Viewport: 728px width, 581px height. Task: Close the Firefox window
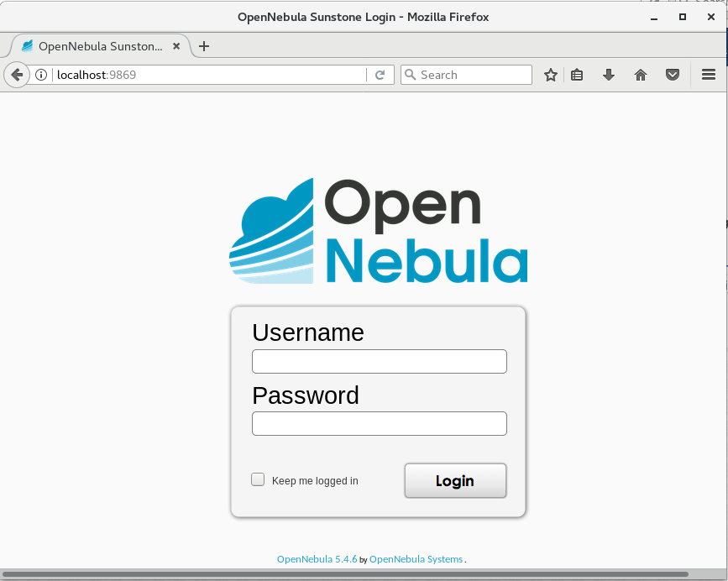coord(710,17)
